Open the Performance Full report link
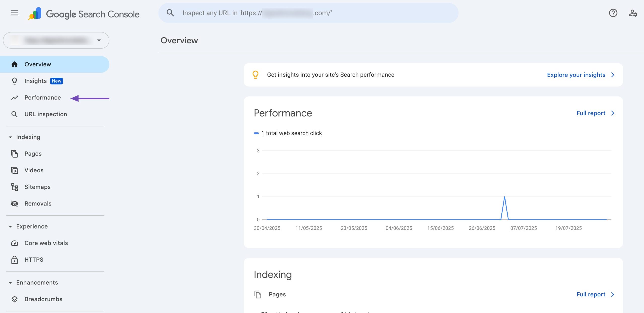The width and height of the screenshot is (644, 313). [591, 113]
